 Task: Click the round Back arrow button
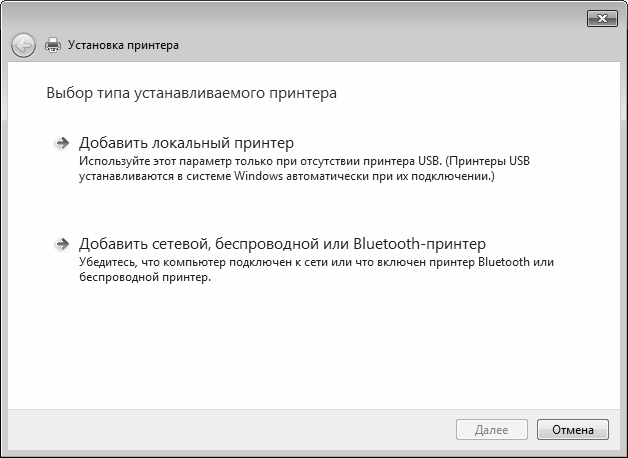pyautogui.click(x=23, y=45)
